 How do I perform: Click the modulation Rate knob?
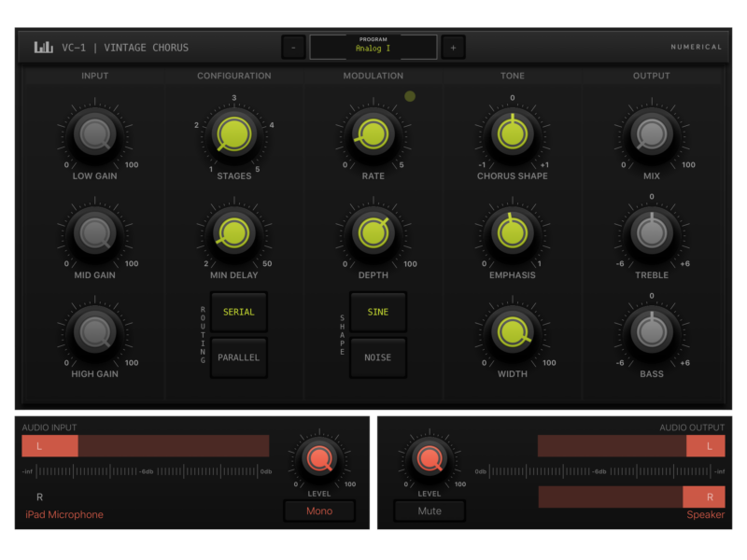pos(373,136)
